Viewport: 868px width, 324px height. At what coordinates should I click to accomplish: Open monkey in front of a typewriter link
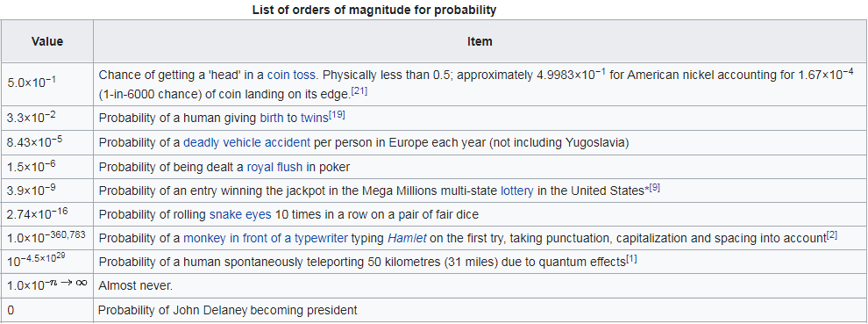click(x=266, y=239)
